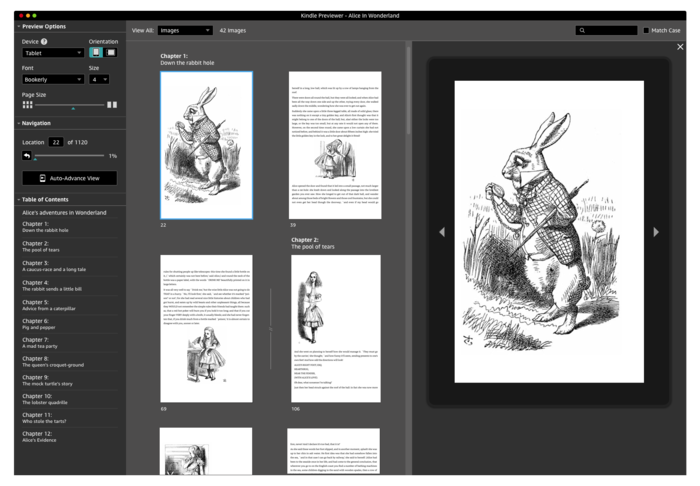The image size is (700, 486).
Task: Click macOS yellow minimize window button
Action: [x=28, y=16]
